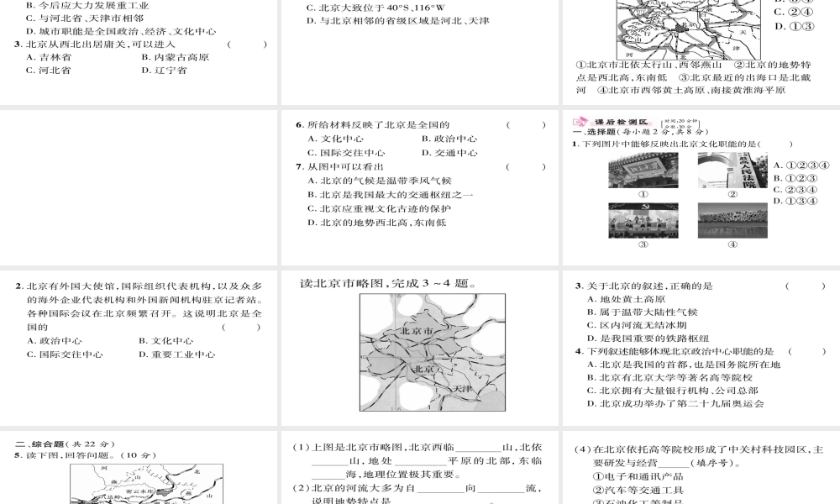Select B. 文化中心 in question 2

(166, 341)
